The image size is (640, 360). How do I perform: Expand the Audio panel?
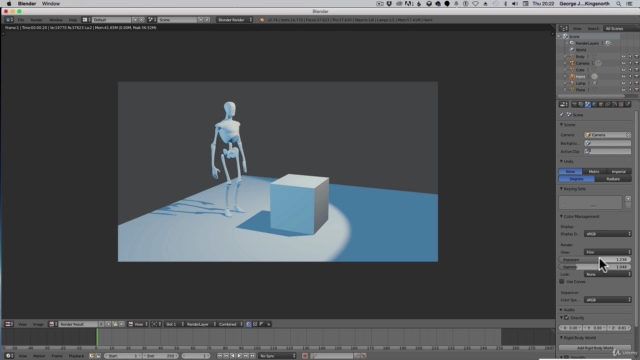coord(568,310)
